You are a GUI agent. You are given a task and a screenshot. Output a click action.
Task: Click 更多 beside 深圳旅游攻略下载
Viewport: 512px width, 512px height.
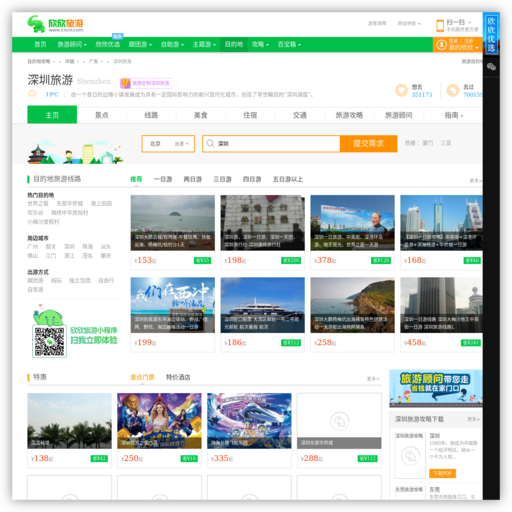click(474, 419)
